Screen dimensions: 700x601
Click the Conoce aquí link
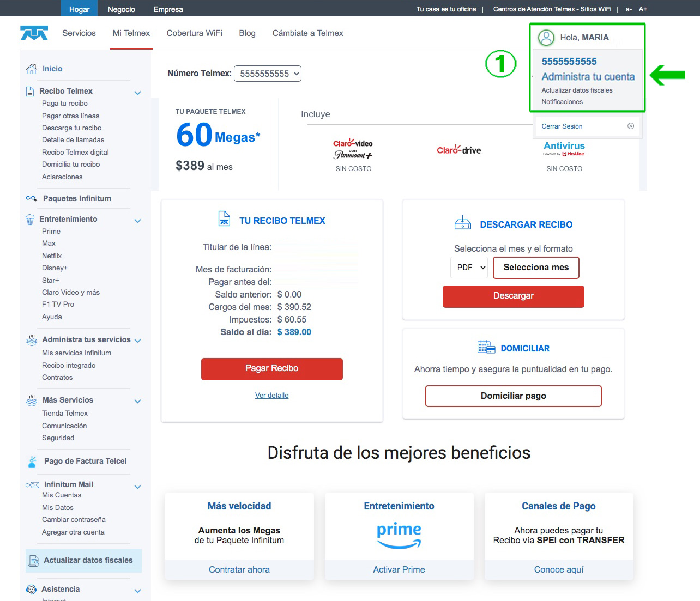(x=559, y=570)
